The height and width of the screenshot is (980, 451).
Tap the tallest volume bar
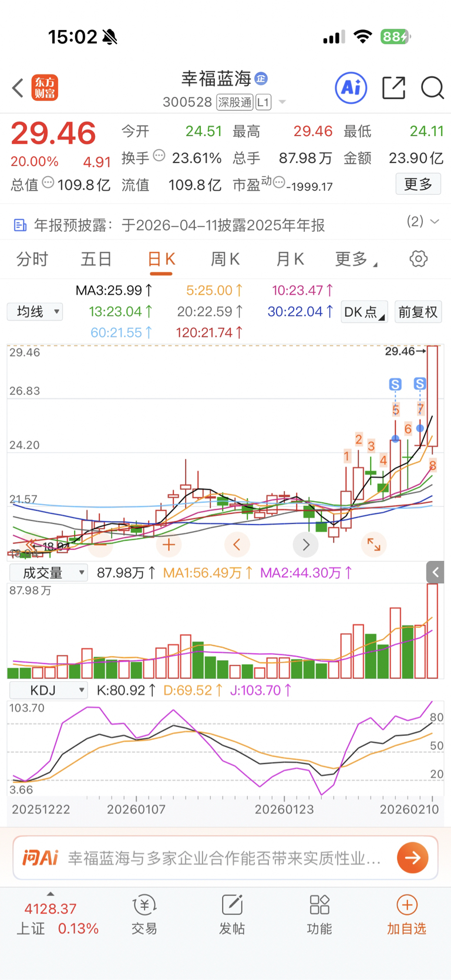point(432,631)
